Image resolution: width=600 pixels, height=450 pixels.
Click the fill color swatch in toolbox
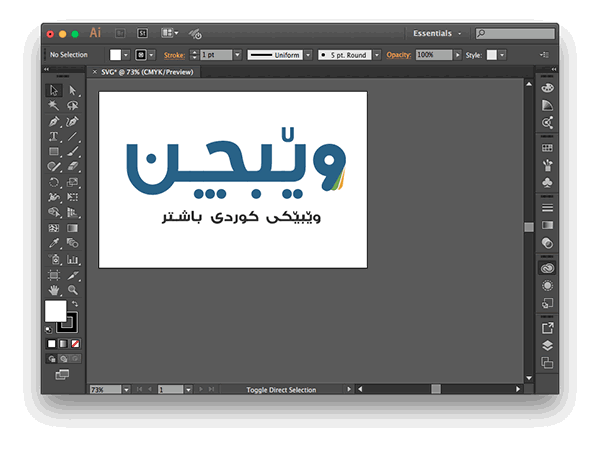pos(55,311)
